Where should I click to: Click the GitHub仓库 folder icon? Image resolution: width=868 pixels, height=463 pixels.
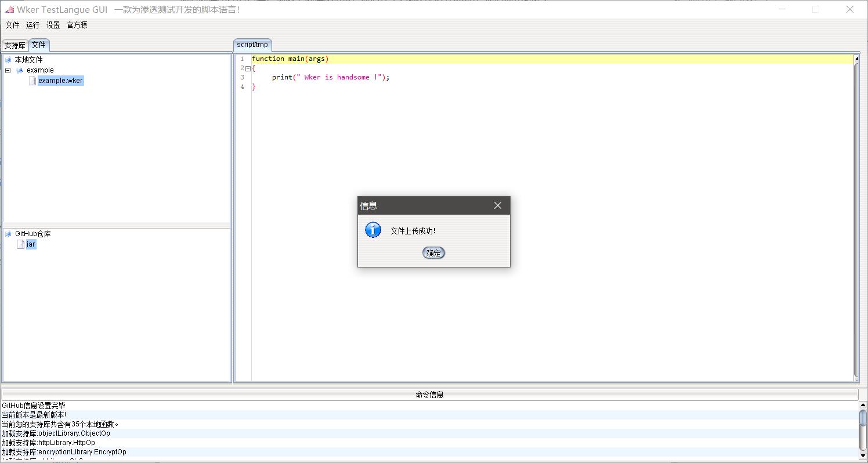tap(8, 234)
